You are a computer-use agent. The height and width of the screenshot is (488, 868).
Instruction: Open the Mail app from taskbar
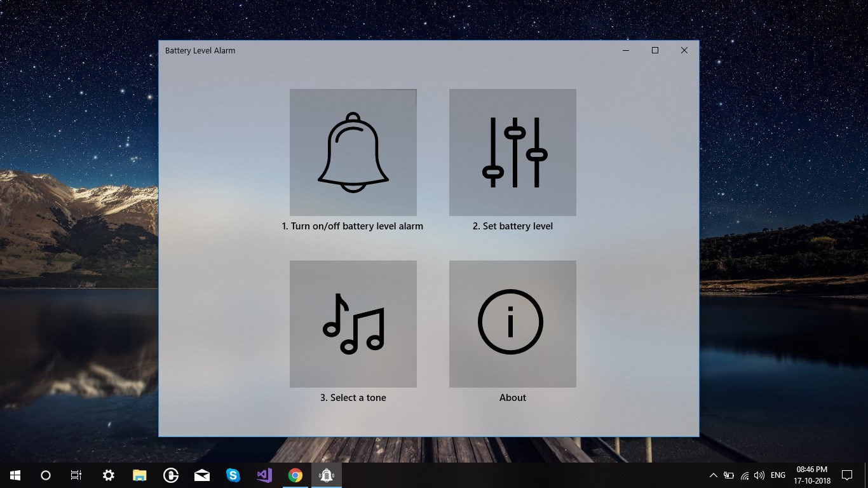click(202, 475)
